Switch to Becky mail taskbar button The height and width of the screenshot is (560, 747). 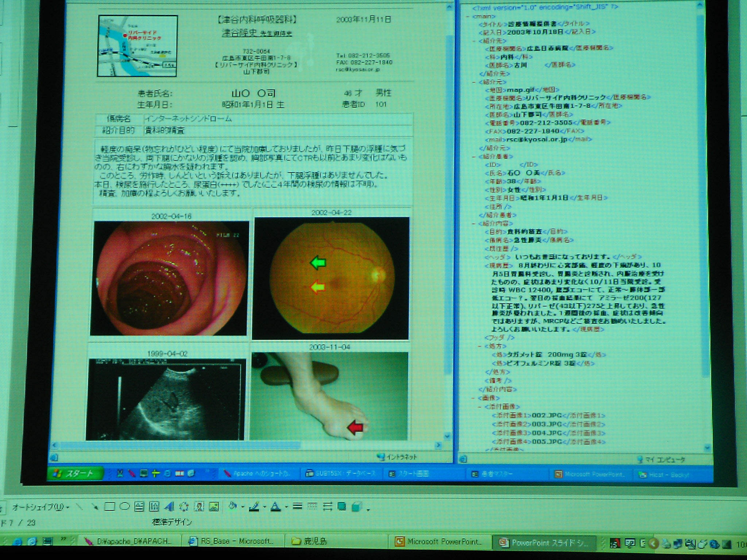(672, 475)
